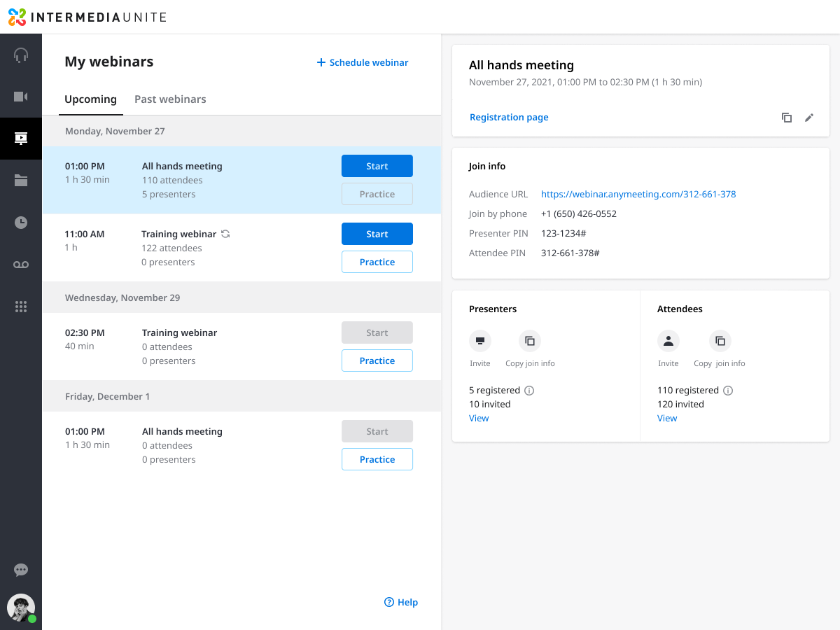Select the Upcoming tab
This screenshot has height=630, width=840.
(x=91, y=99)
